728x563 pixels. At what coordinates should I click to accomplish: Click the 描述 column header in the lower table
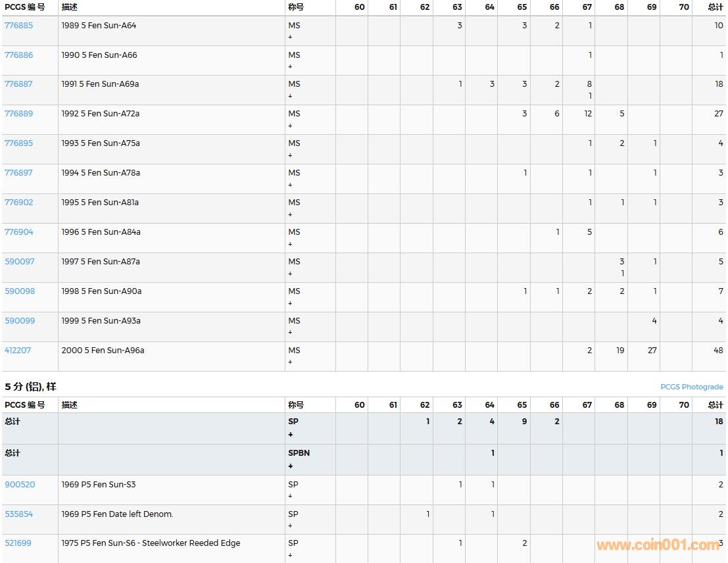(70, 405)
